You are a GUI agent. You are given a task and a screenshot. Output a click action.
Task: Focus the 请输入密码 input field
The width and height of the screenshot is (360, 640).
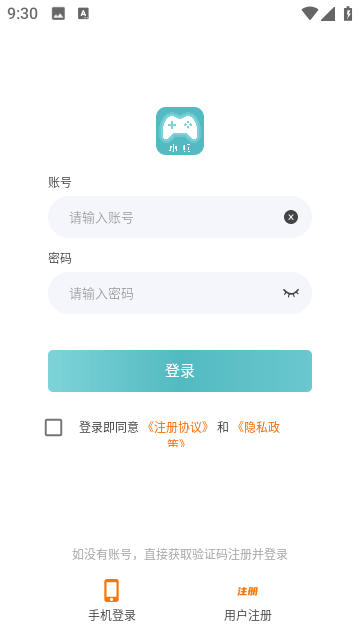coord(180,293)
